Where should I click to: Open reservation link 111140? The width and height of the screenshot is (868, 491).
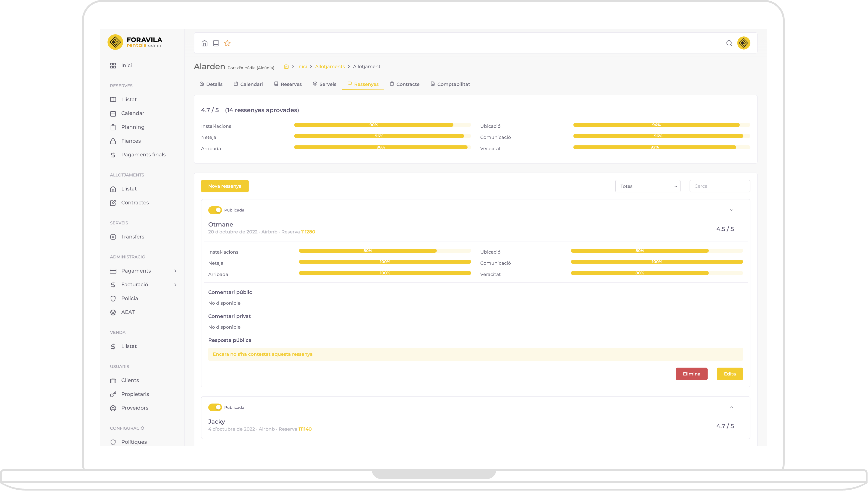pos(305,429)
